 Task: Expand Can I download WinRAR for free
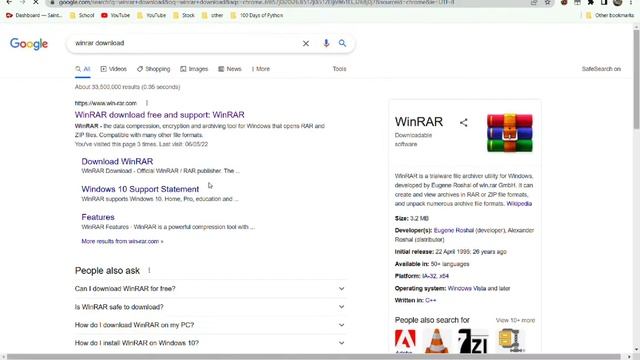[x=210, y=289]
